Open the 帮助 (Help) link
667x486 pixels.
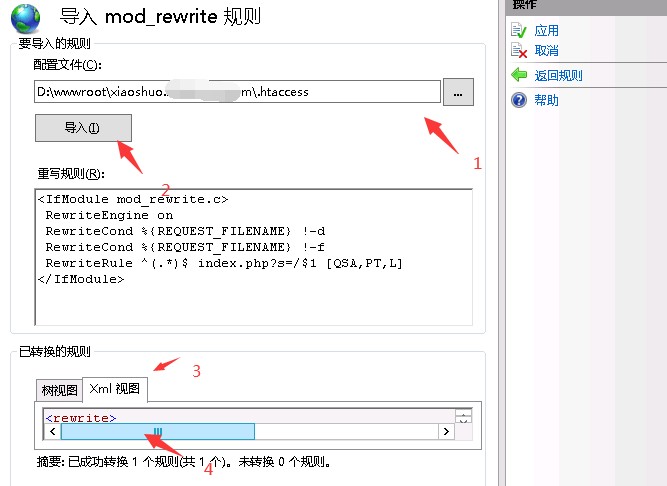point(546,100)
